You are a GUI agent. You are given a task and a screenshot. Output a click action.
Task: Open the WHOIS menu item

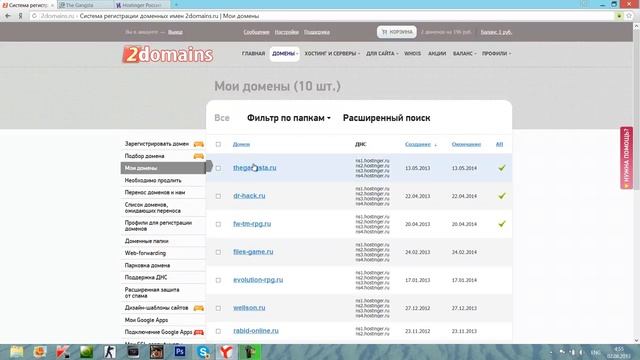(412, 53)
